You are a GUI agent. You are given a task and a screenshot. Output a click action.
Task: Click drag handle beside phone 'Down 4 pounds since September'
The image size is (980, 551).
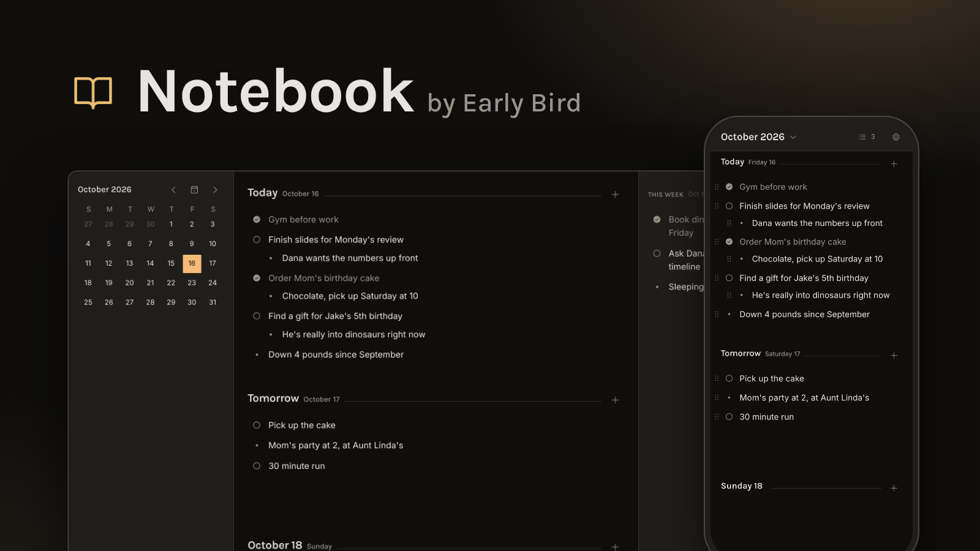point(717,315)
